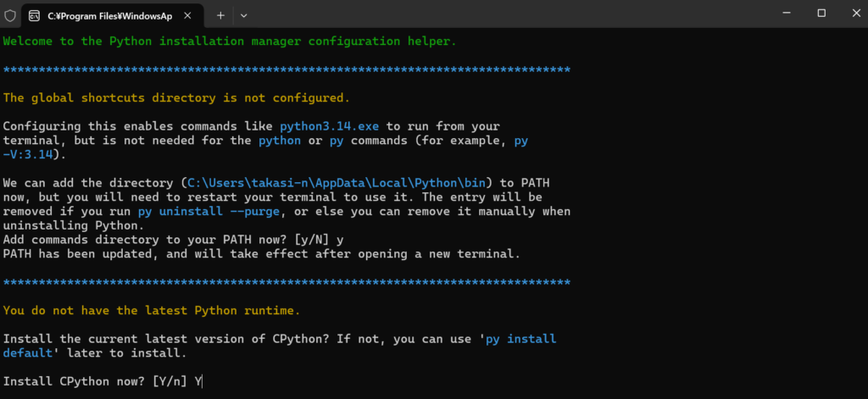
Task: Click the shield icon in the title bar
Action: [x=10, y=14]
